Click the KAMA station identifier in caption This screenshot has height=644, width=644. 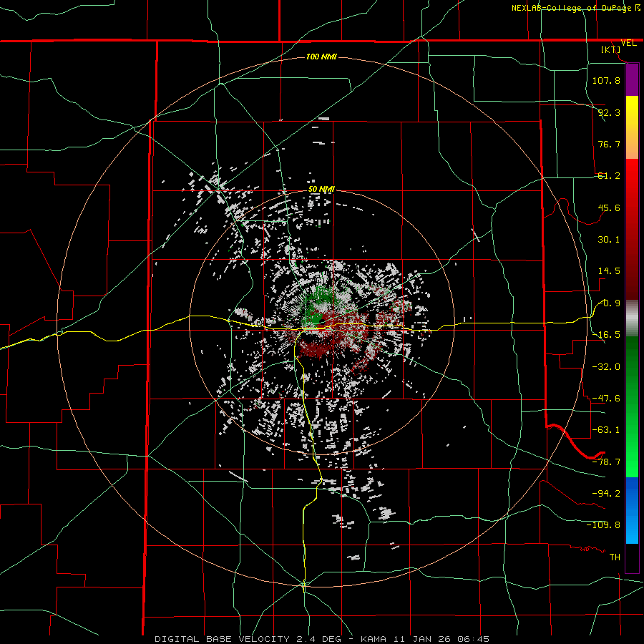coord(374,639)
